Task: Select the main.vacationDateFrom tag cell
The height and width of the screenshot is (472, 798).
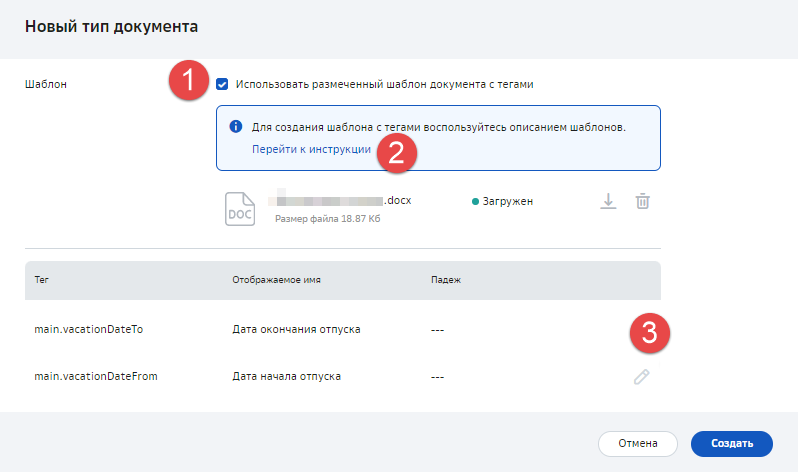Action: (96, 376)
